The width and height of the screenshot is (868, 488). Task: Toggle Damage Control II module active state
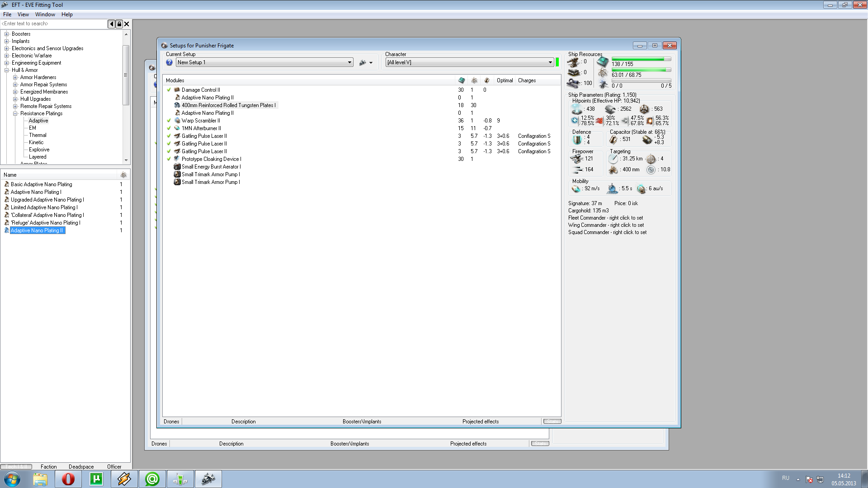pos(169,90)
